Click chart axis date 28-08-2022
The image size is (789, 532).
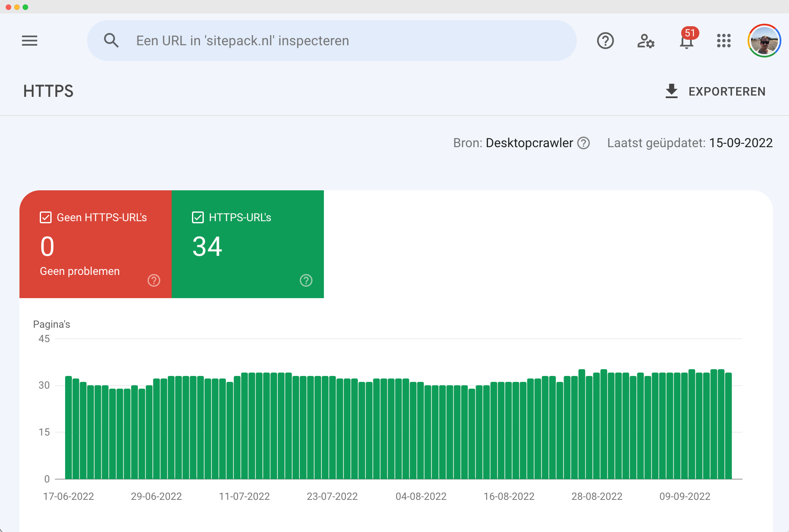pyautogui.click(x=597, y=496)
